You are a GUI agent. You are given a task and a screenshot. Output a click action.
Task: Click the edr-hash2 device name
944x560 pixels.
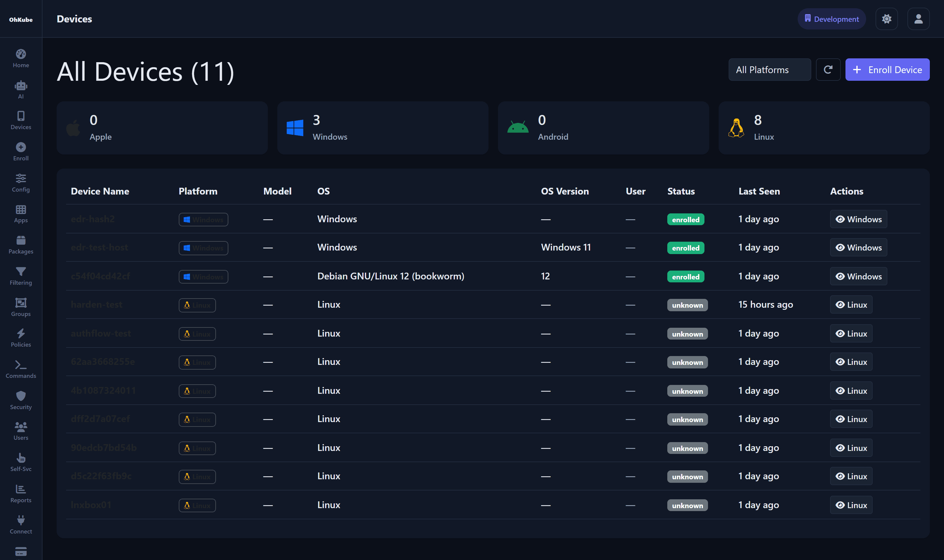[93, 219]
